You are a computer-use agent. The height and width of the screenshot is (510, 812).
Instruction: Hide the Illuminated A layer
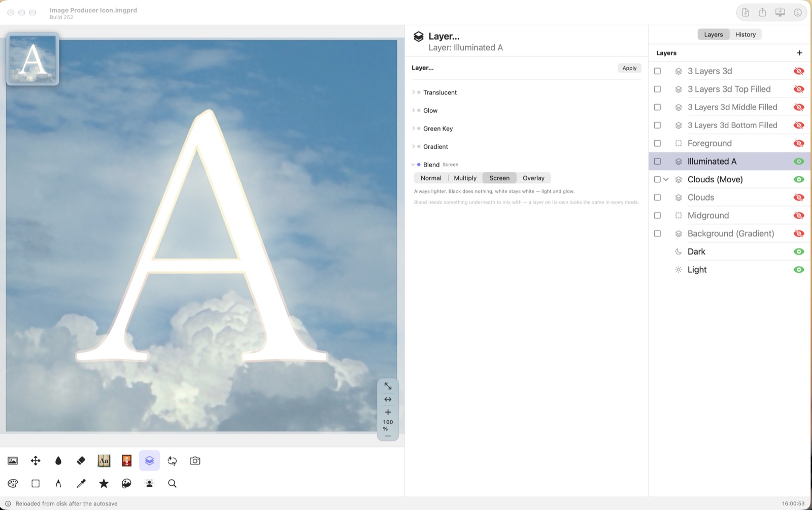point(799,162)
